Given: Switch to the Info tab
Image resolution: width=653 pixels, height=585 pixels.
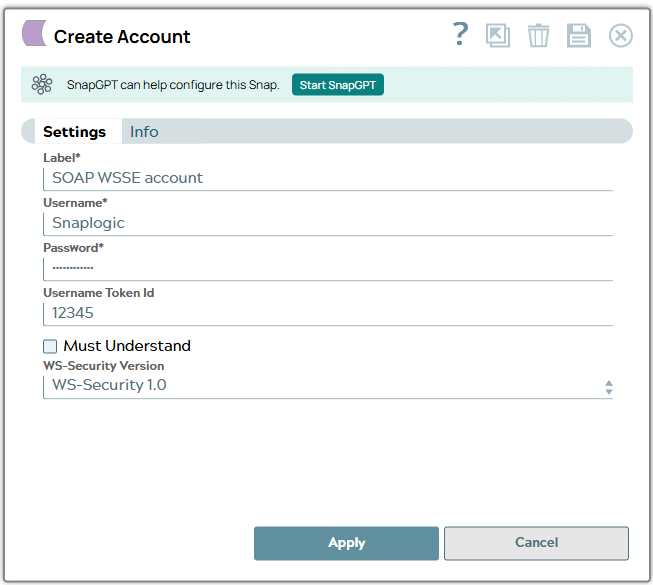Looking at the screenshot, I should 144,132.
